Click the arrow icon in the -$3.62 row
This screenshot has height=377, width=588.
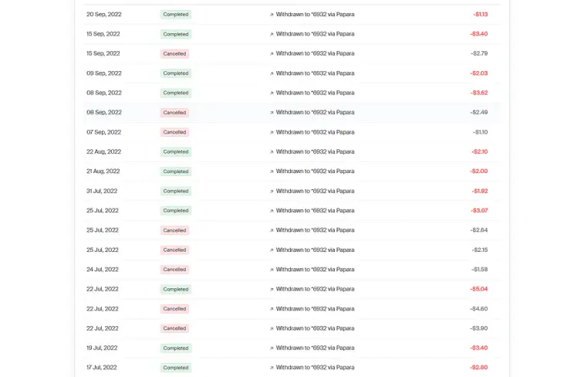[272, 93]
